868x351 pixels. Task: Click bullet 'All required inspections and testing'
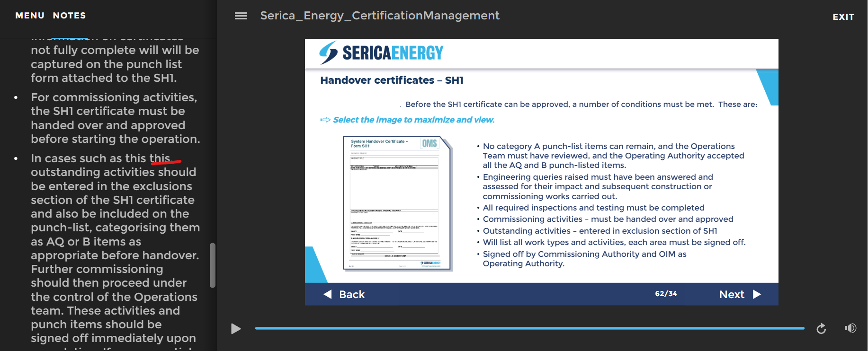pyautogui.click(x=593, y=208)
